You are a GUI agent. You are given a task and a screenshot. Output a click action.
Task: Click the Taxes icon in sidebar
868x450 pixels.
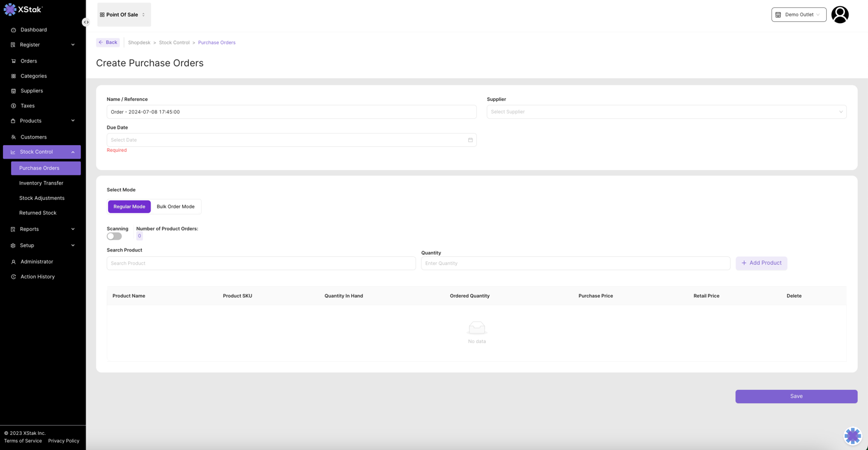pos(13,106)
